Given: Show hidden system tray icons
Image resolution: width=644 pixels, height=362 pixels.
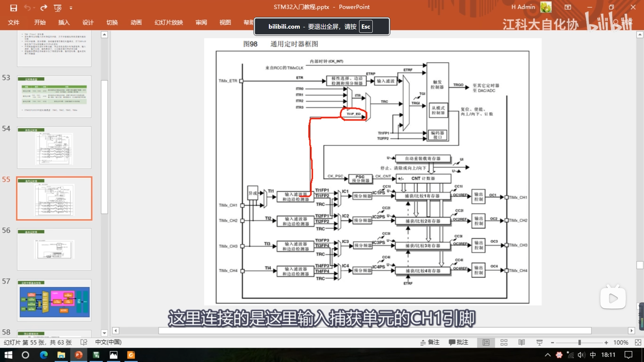Looking at the screenshot, I should click(548, 355).
